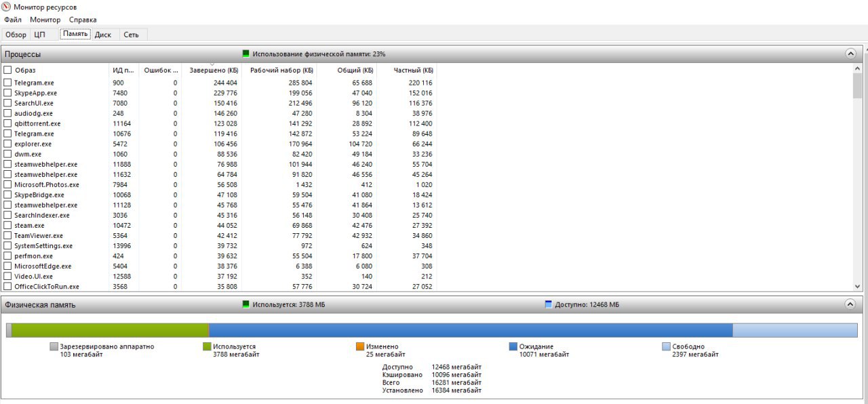This screenshot has height=404, width=868.
Task: Tick the SearchUI.exe checkbox
Action: [7, 103]
